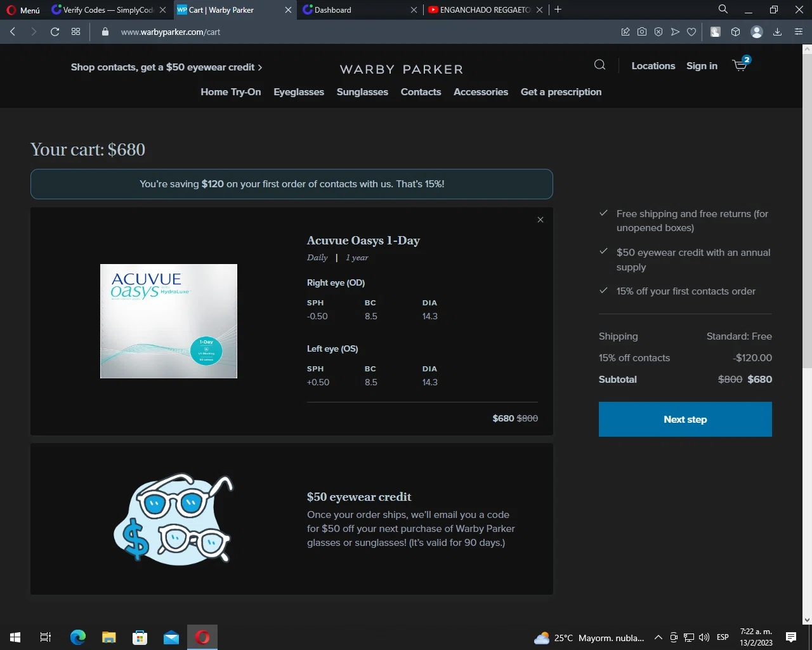Go back to the previous page
812x650 pixels.
point(13,32)
